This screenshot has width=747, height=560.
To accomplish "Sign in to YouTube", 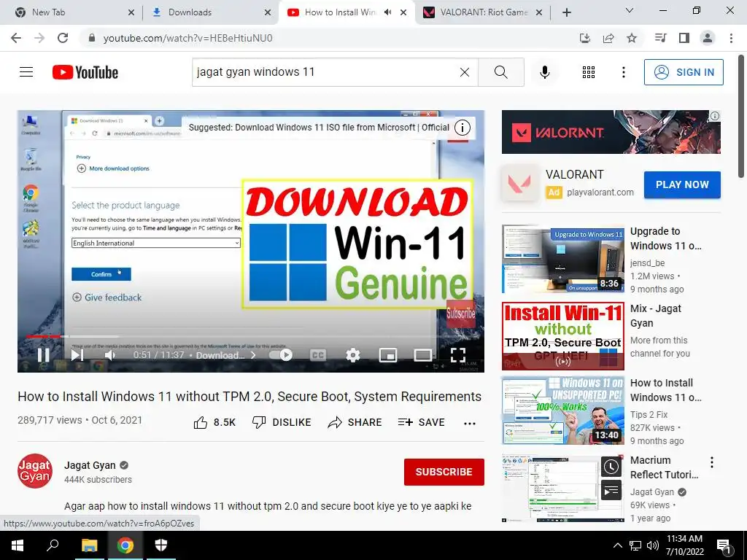I will point(684,72).
